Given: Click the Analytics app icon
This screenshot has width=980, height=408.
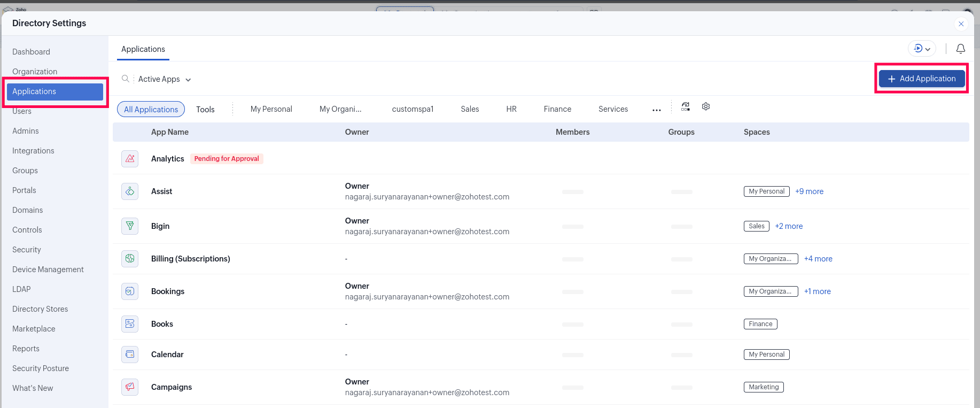Looking at the screenshot, I should pos(130,159).
